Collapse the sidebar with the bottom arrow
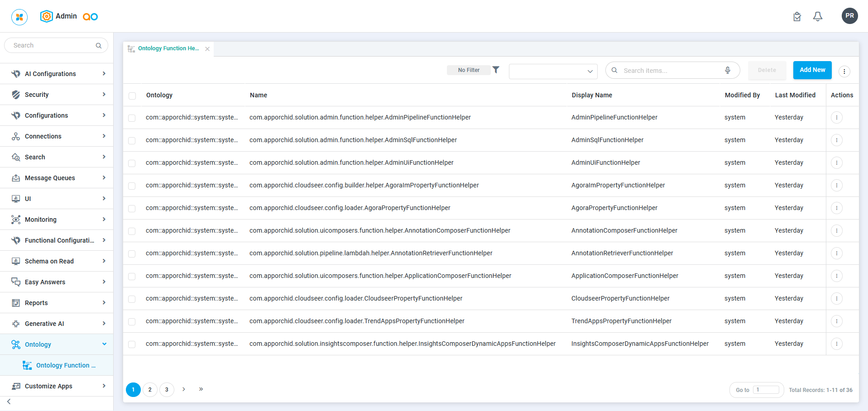 pyautogui.click(x=9, y=401)
